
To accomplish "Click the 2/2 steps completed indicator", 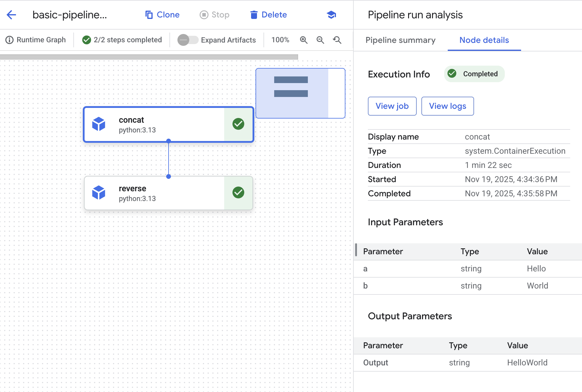I will point(121,40).
